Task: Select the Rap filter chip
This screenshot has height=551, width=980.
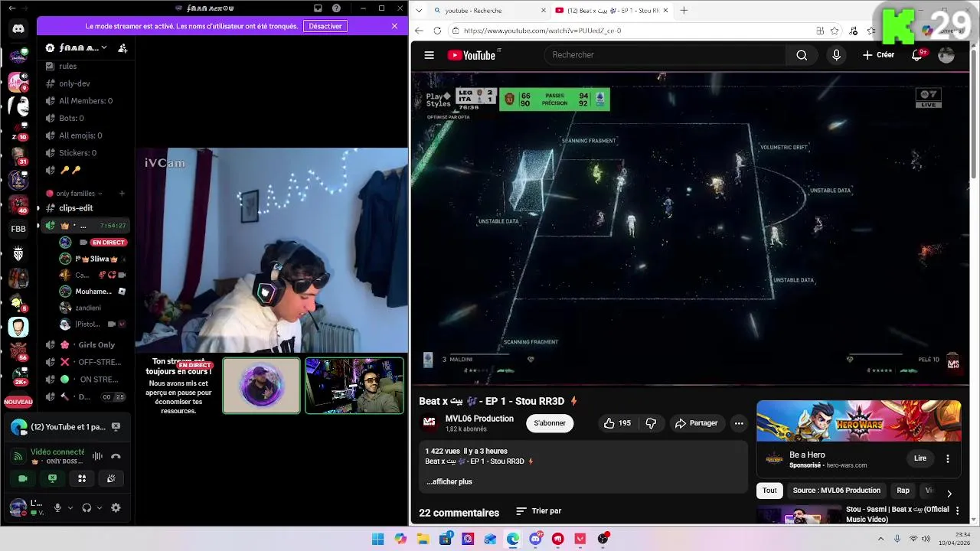Action: click(903, 491)
